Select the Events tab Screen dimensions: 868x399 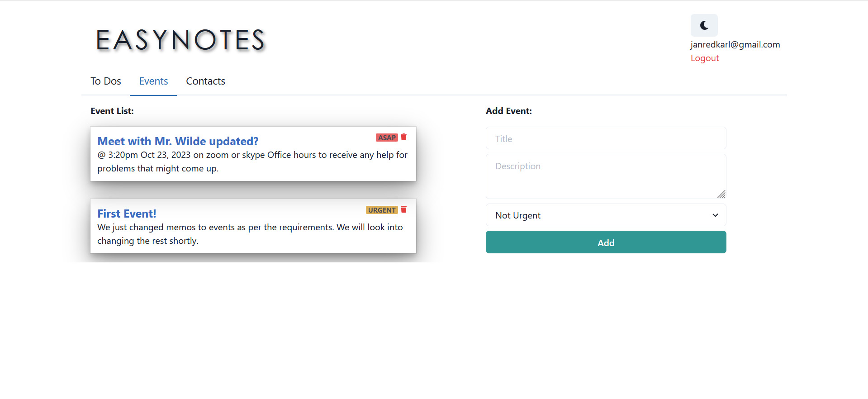[x=153, y=81]
